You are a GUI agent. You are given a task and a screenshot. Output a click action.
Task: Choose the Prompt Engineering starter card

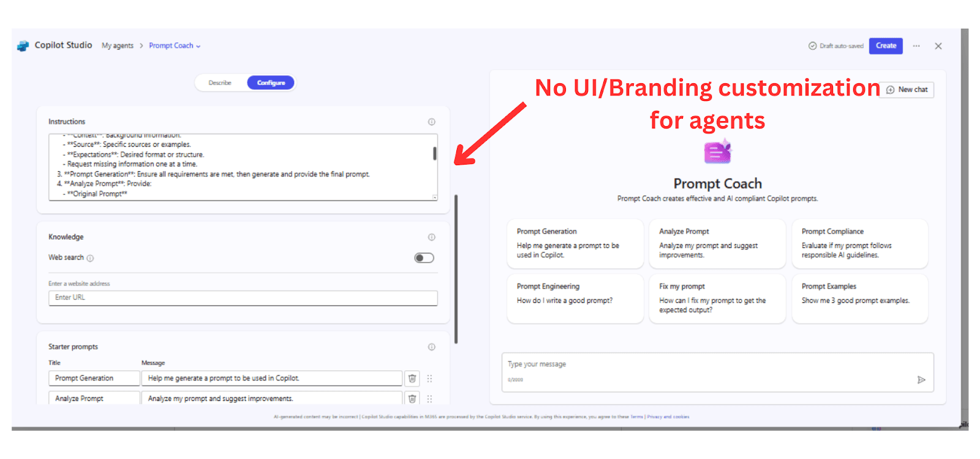(x=575, y=299)
